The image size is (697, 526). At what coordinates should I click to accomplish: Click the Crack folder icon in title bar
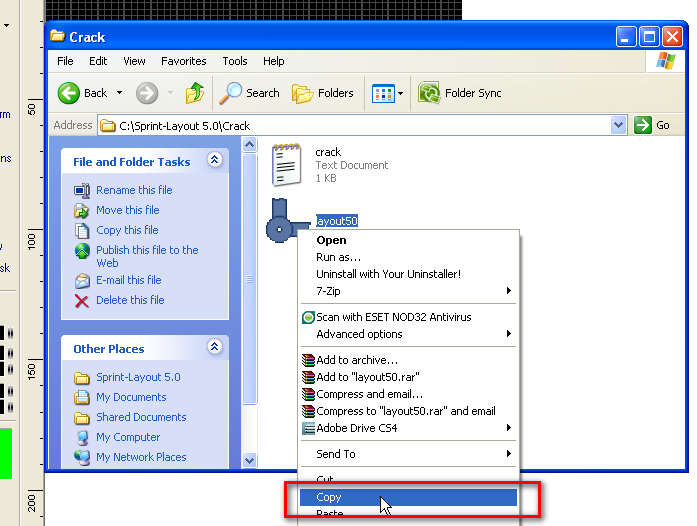[57, 36]
